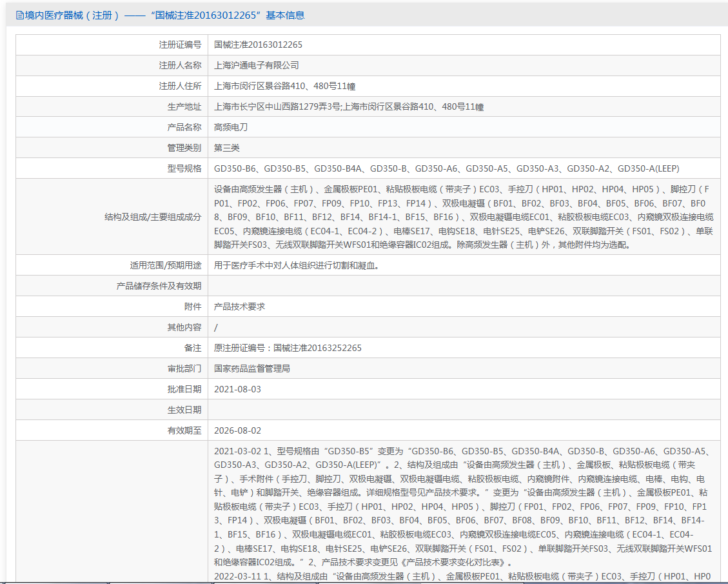Select the 注册人名称 label cell
Image resolution: width=728 pixels, height=584 pixels.
(x=112, y=66)
